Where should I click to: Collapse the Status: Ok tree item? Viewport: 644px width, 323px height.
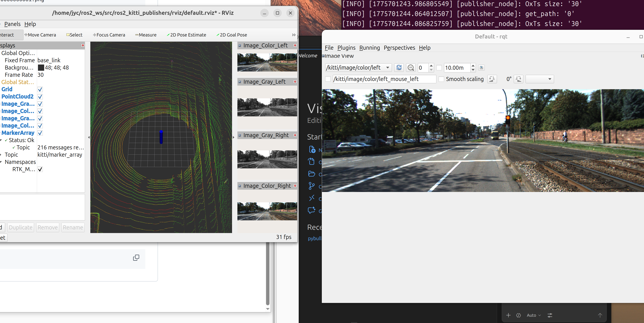[x=1, y=140]
